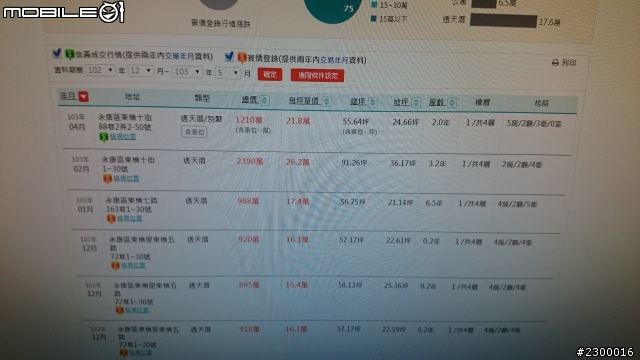Select the 36.17坪 land area cell
640x360 pixels.
pos(402,163)
